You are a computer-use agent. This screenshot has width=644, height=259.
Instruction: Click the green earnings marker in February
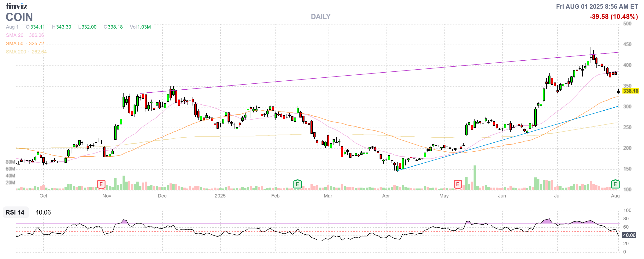(297, 185)
